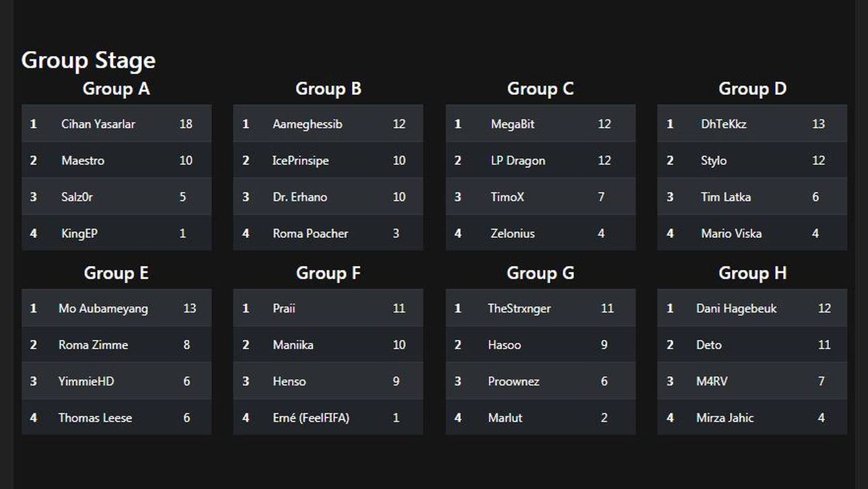Click the Group Stage title
Screen dimensions: 868x489
88,61
